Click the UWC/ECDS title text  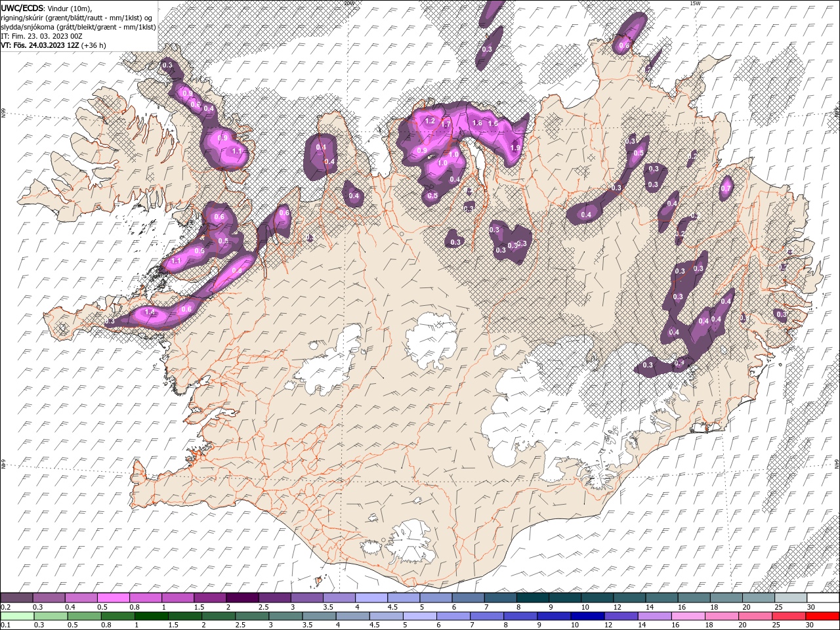click(22, 8)
